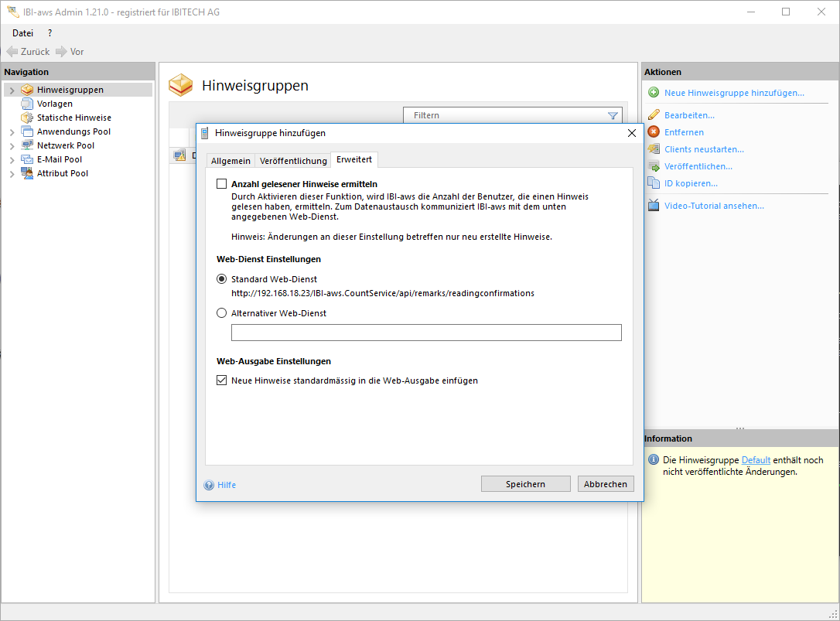Screen dimensions: 840x621
Task: Click the blue Hilfe question mark icon
Action: (209, 485)
